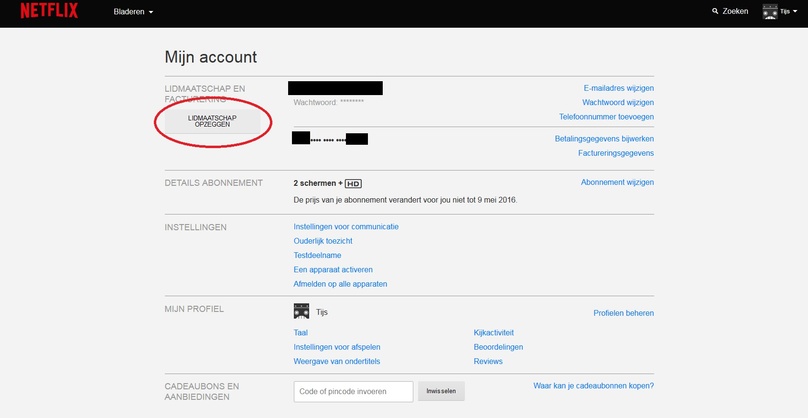The width and height of the screenshot is (808, 418).
Task: Open Ouderlijk toezicht settings
Action: 323,241
